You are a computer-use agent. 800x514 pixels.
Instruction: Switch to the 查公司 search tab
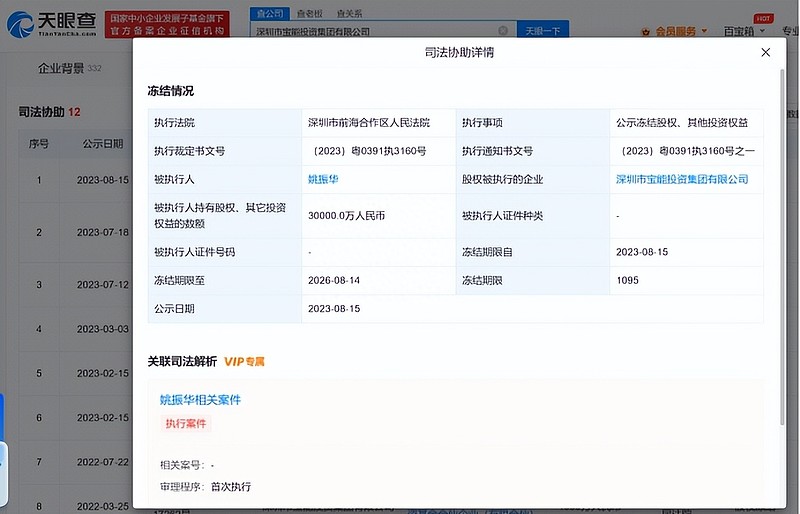click(270, 14)
